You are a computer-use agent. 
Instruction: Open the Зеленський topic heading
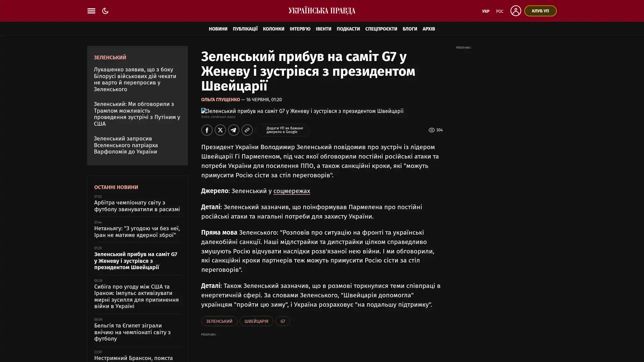tap(110, 57)
